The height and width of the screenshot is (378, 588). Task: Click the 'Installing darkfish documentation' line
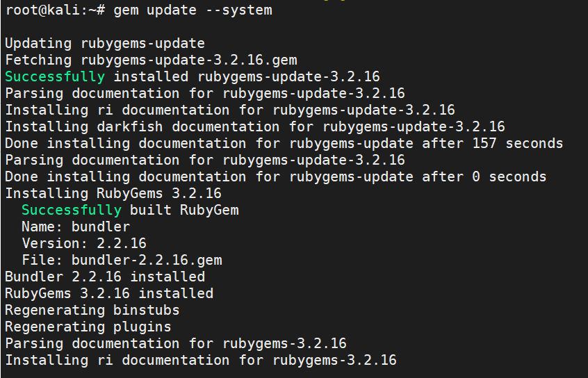pyautogui.click(x=255, y=126)
